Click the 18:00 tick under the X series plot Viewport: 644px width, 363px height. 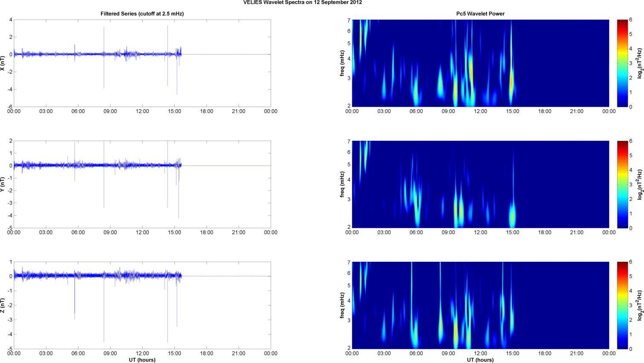pyautogui.click(x=206, y=111)
